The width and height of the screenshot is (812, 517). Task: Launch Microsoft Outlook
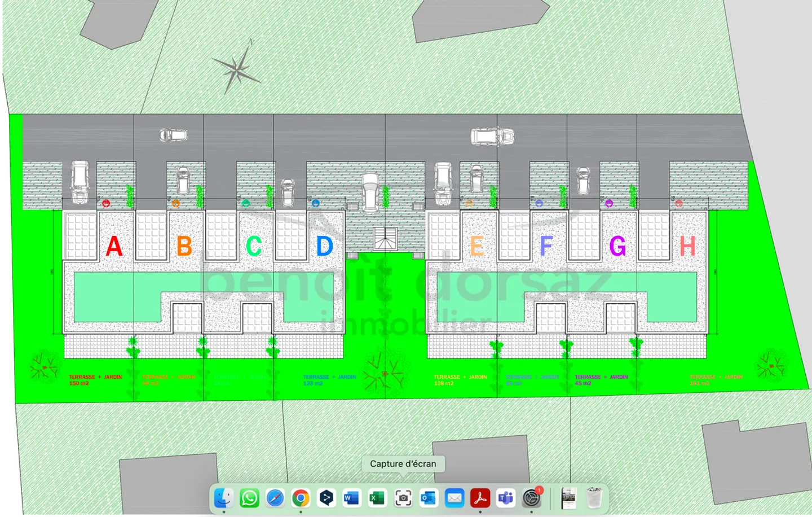tap(427, 498)
